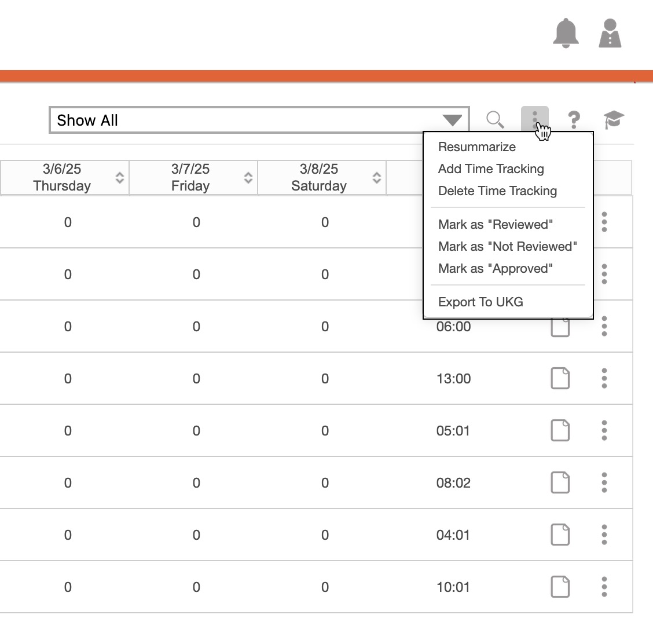This screenshot has width=653, height=644.
Task: Open the graduation cap training icon
Action: pos(614,120)
